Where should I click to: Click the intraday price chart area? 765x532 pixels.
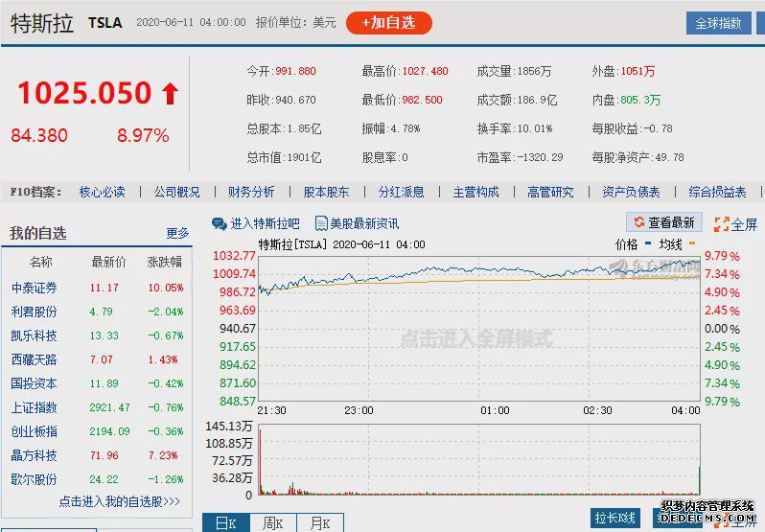479,329
